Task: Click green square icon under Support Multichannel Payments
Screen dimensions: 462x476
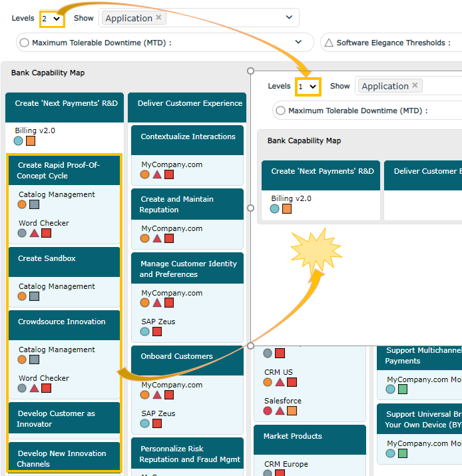Action: pos(403,389)
